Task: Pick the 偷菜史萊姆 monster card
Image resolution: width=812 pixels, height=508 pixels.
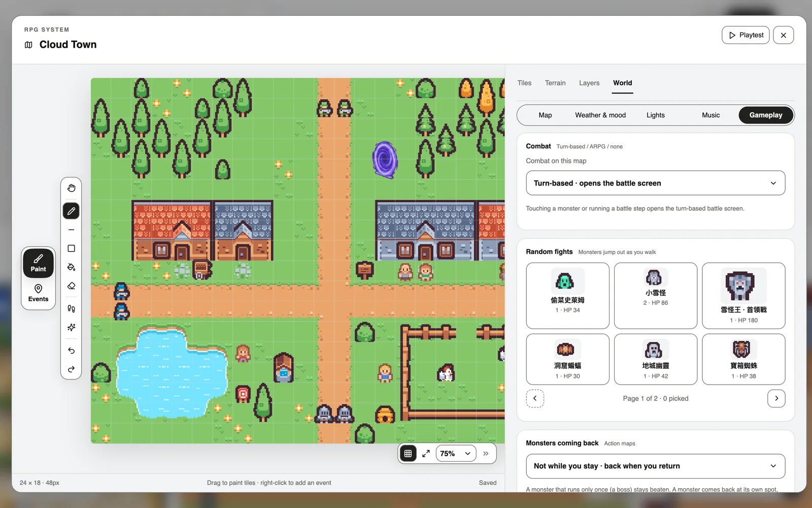Action: click(567, 296)
